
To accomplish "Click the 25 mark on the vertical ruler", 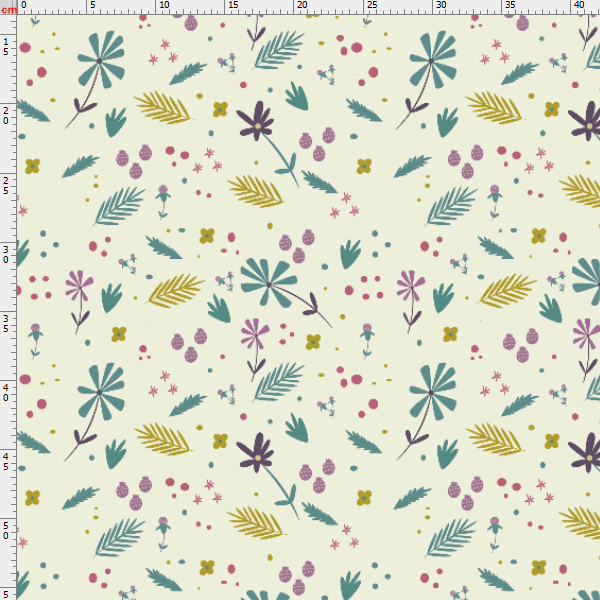I will [x=6, y=185].
